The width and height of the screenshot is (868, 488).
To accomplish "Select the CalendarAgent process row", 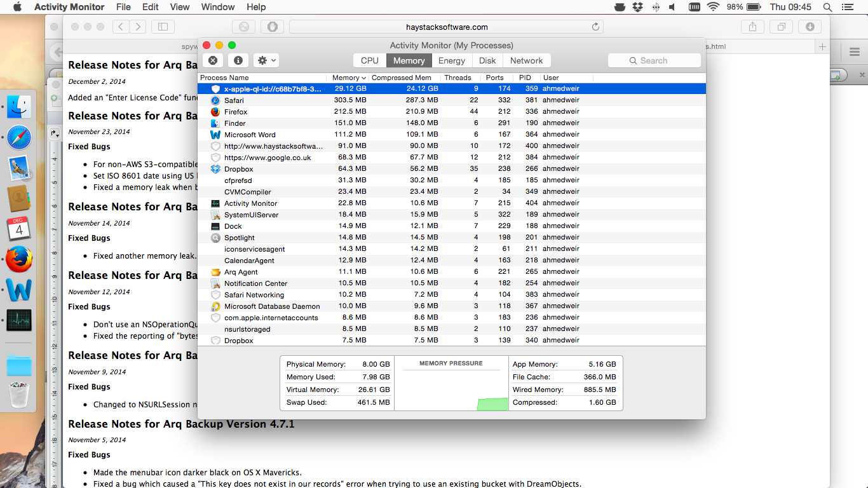I will tap(451, 261).
